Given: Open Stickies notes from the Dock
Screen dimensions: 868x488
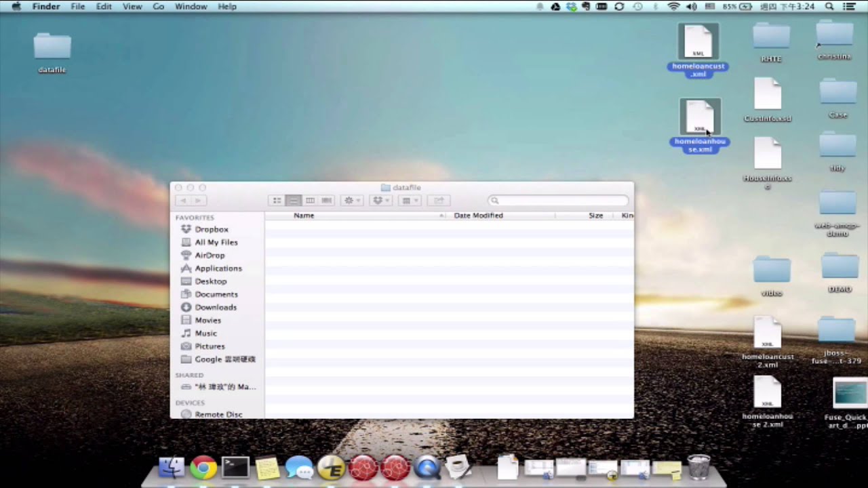Looking at the screenshot, I should tap(267, 468).
